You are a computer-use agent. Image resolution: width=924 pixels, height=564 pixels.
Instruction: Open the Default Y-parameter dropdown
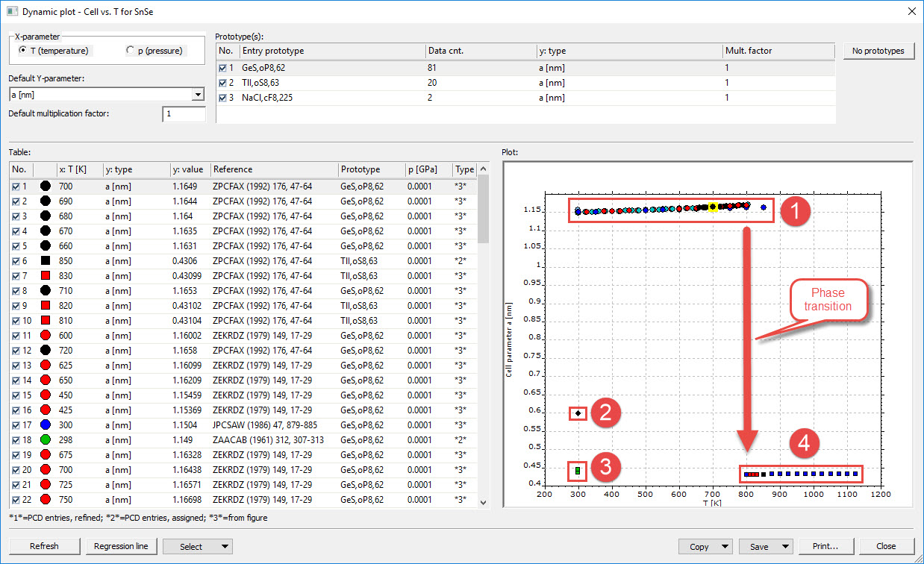tap(198, 95)
